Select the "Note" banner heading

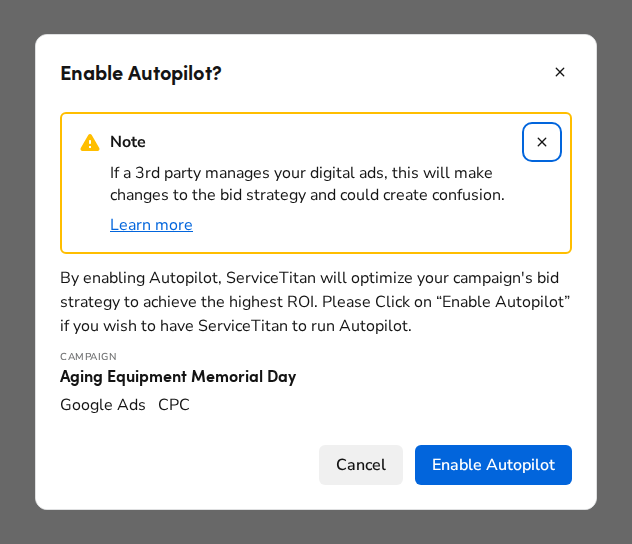pyautogui.click(x=128, y=142)
